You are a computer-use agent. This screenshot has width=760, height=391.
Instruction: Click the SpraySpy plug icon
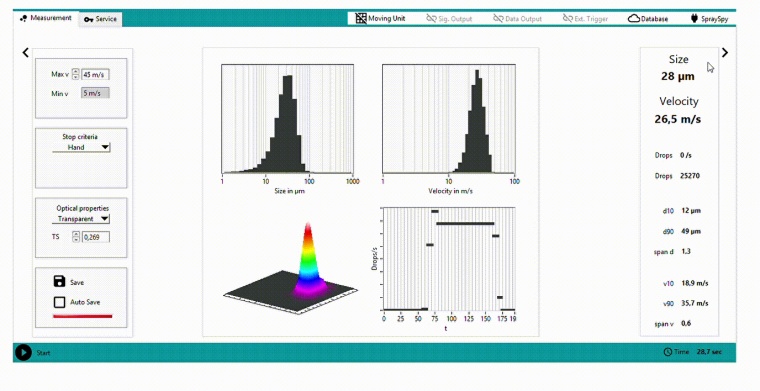(x=695, y=18)
